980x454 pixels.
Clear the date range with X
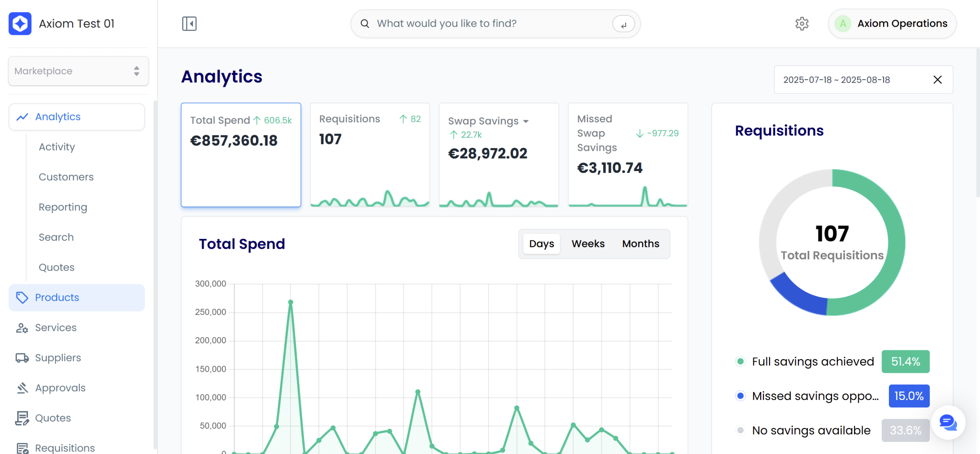click(938, 80)
